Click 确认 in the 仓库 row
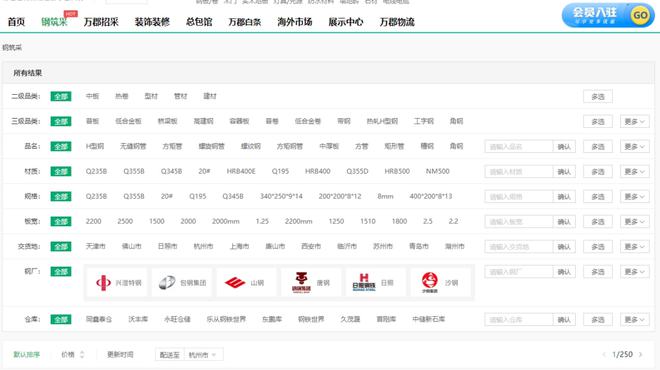This screenshot has height=370, width=660. 564,320
